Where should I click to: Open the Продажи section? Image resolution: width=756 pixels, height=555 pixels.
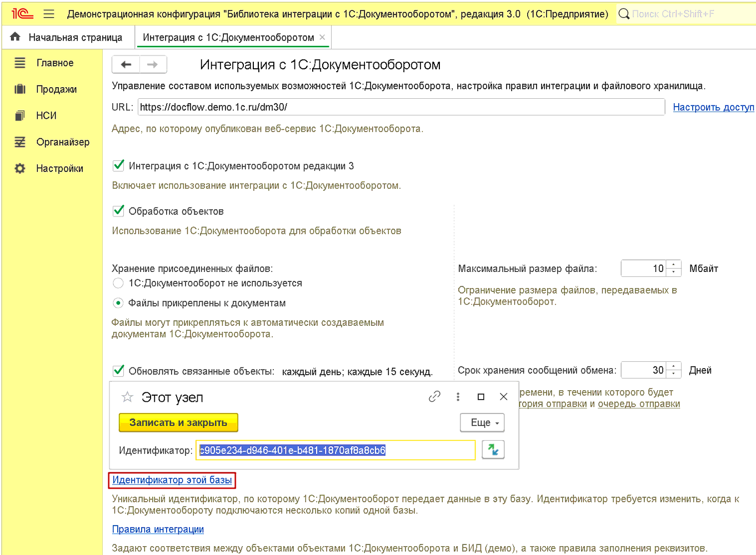(57, 89)
